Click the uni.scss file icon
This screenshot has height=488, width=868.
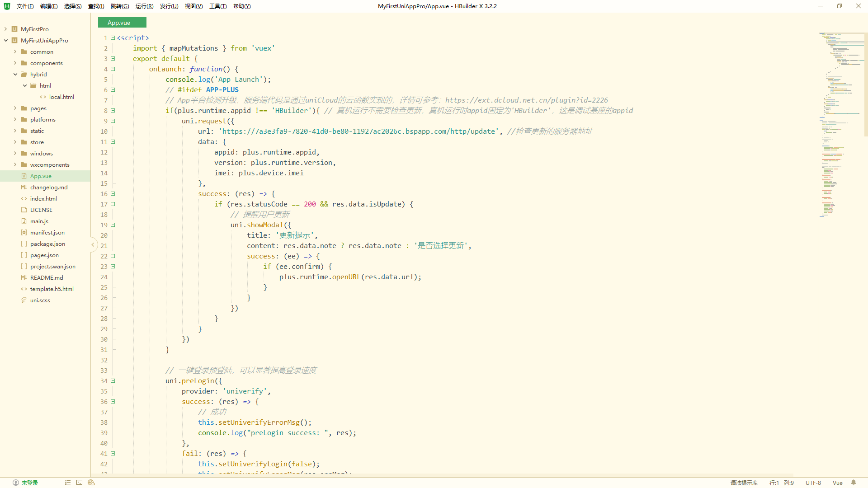coord(24,300)
